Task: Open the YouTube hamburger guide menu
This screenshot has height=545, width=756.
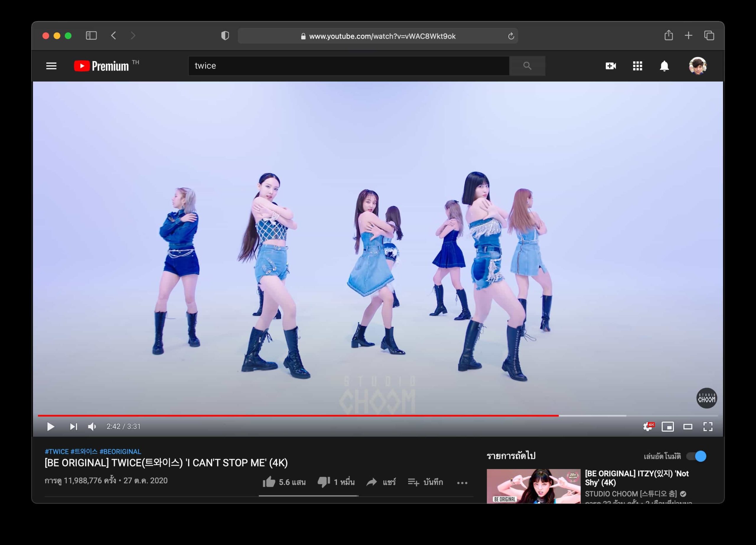Action: click(x=51, y=66)
